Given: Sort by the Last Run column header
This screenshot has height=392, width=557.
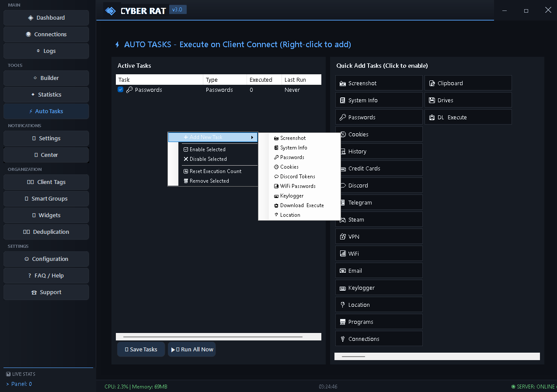Looking at the screenshot, I should point(302,80).
